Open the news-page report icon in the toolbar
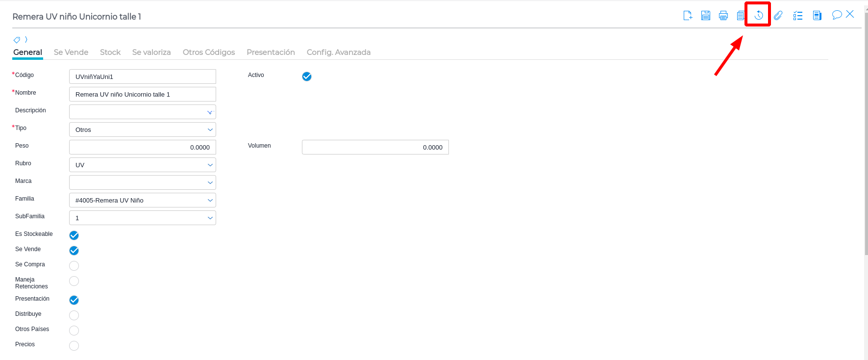 coord(817,16)
